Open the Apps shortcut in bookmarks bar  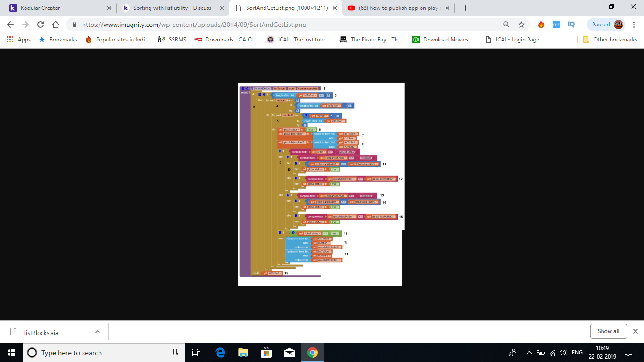coord(19,40)
